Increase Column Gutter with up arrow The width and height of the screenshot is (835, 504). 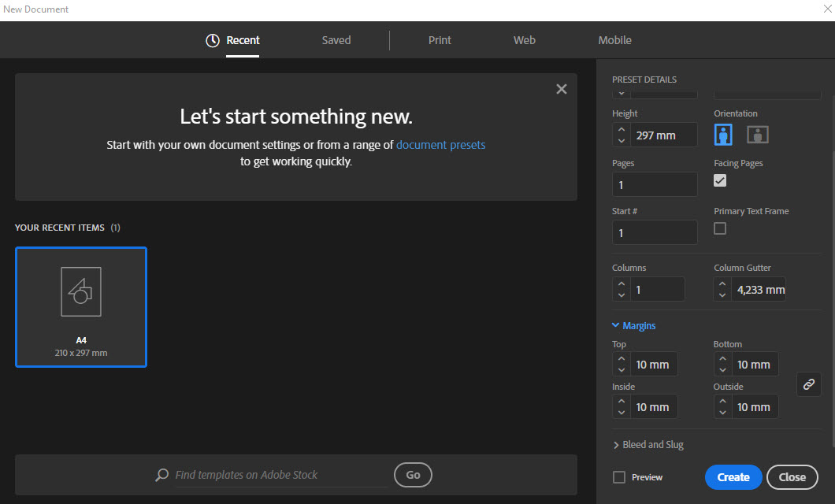click(722, 283)
